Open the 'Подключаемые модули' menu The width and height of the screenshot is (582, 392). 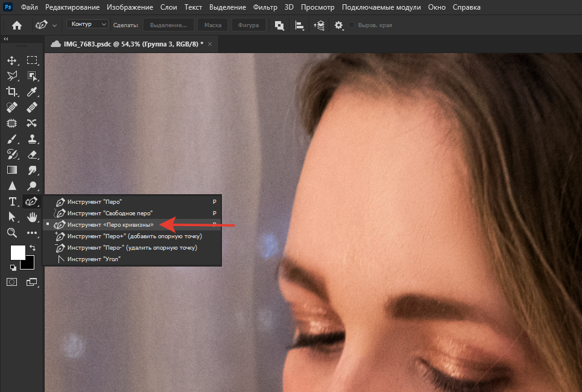pyautogui.click(x=381, y=7)
